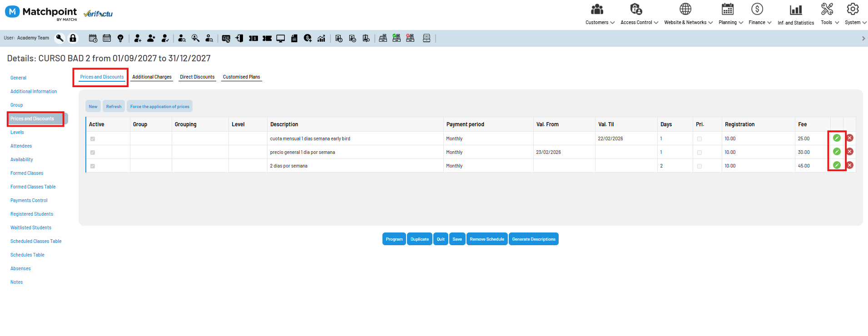Click the person-with-checkmark toolbar icon
The image size is (868, 336).
click(165, 38)
